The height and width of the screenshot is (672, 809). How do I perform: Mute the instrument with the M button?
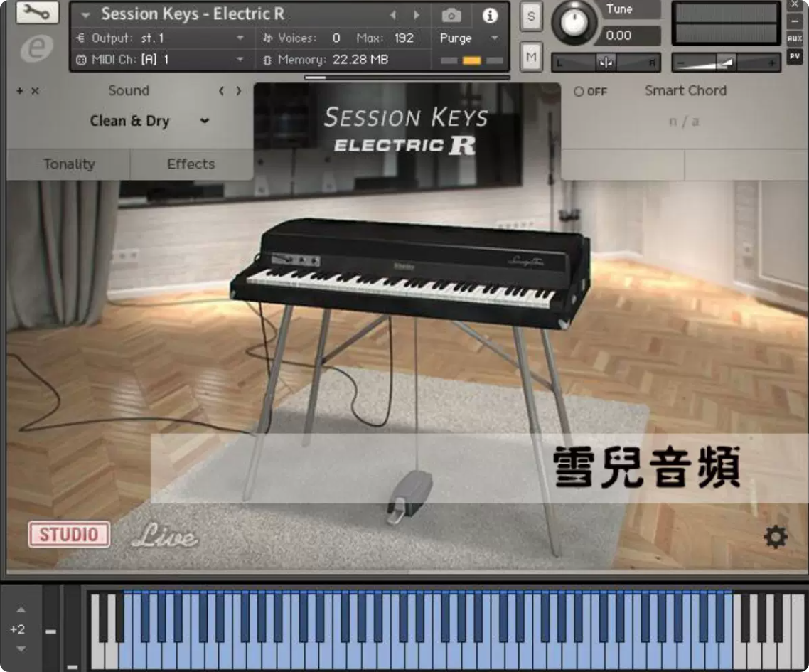click(531, 57)
